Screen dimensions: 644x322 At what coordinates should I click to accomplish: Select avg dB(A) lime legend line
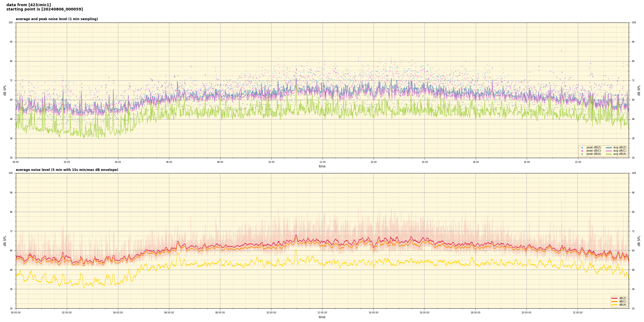pyautogui.click(x=609, y=154)
